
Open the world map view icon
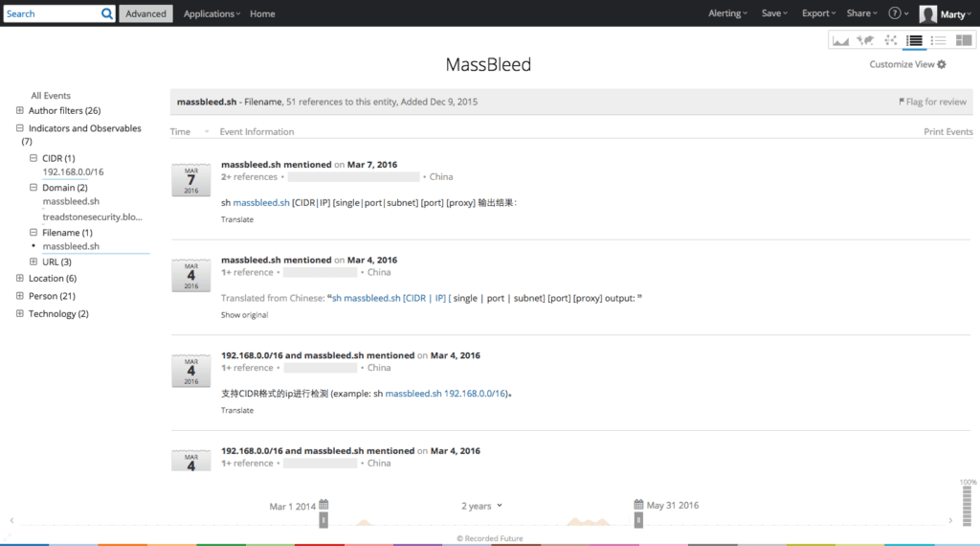[865, 40]
